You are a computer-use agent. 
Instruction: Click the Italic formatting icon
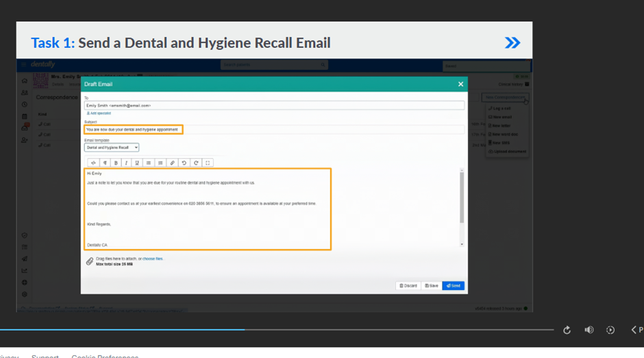coord(126,163)
